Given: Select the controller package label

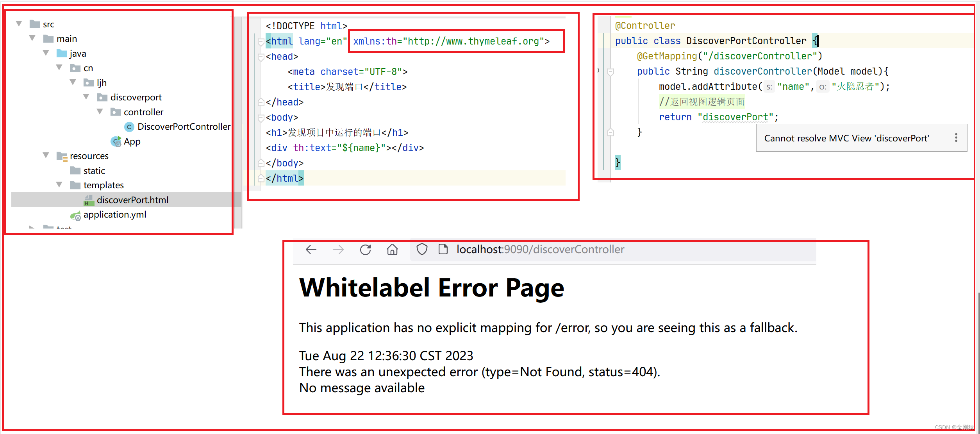Looking at the screenshot, I should [143, 112].
